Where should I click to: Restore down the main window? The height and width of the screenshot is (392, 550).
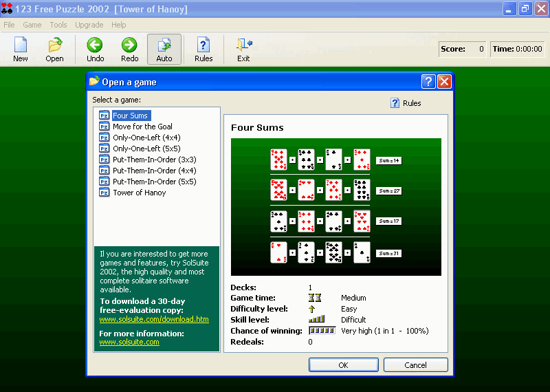525,9
